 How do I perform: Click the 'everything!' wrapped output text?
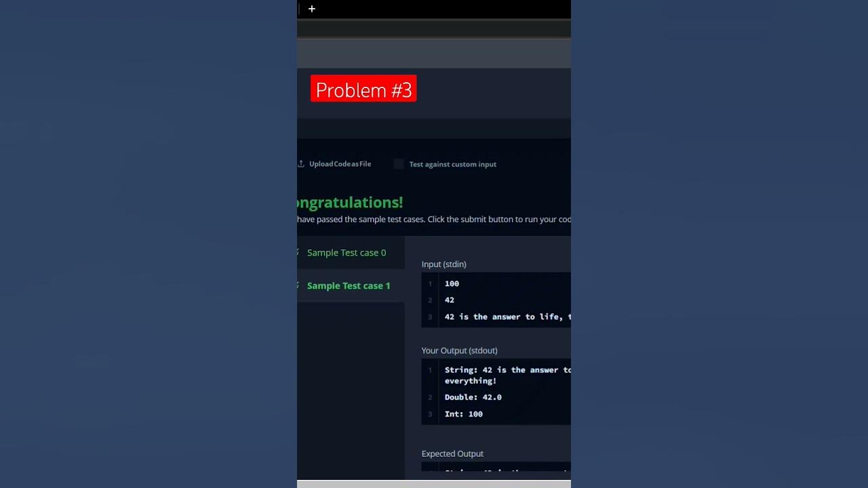tap(471, 381)
